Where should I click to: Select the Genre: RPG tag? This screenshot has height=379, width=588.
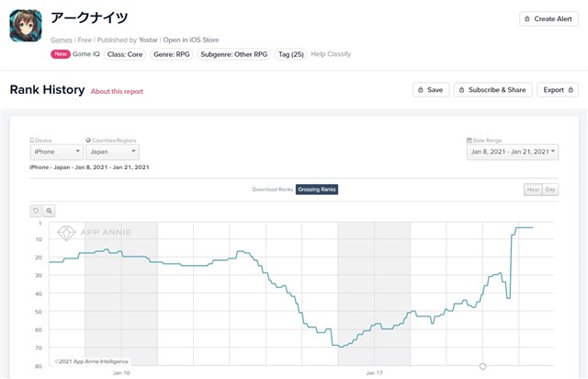pyautogui.click(x=172, y=54)
